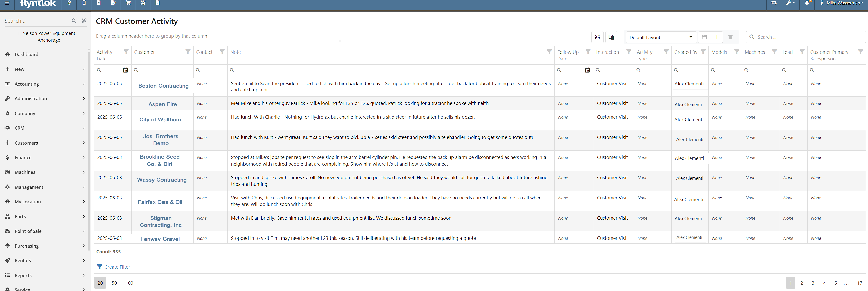Open Wassy Contracting customer link
This screenshot has height=291, width=868.
tap(162, 180)
